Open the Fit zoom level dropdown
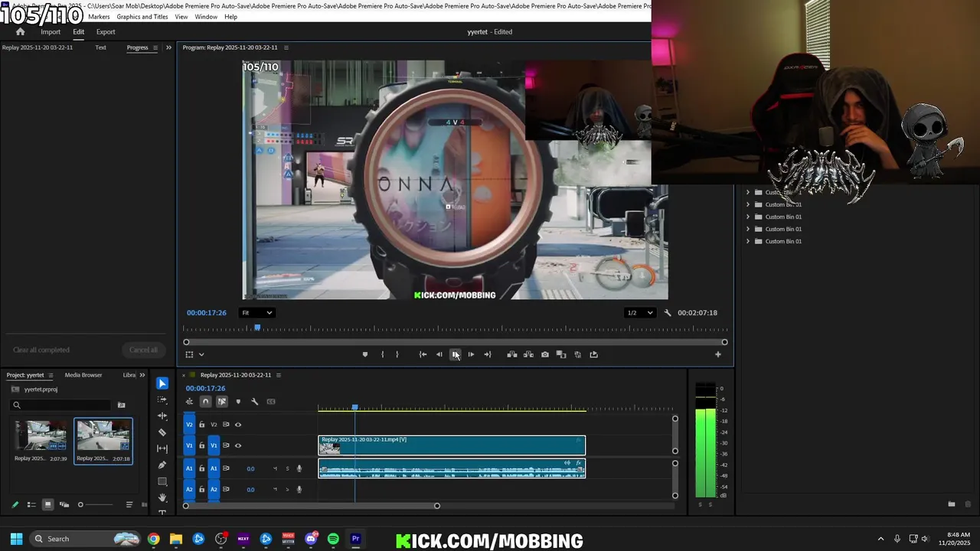The image size is (980, 551). click(x=256, y=312)
